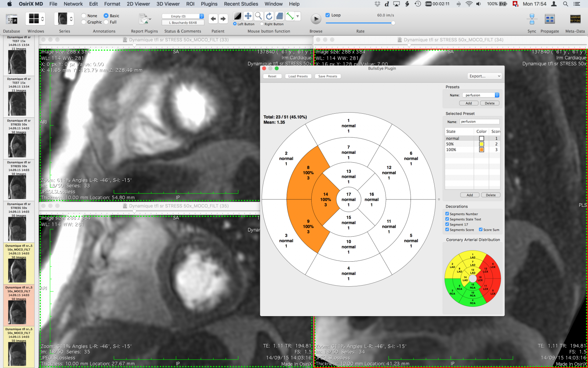Select the rotate mouse tool
This screenshot has height=368, width=588.
click(x=269, y=16)
